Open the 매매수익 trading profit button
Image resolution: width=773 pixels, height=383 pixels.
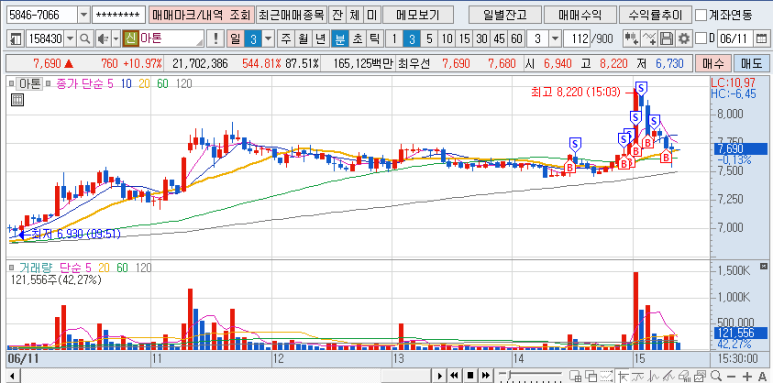(x=580, y=15)
